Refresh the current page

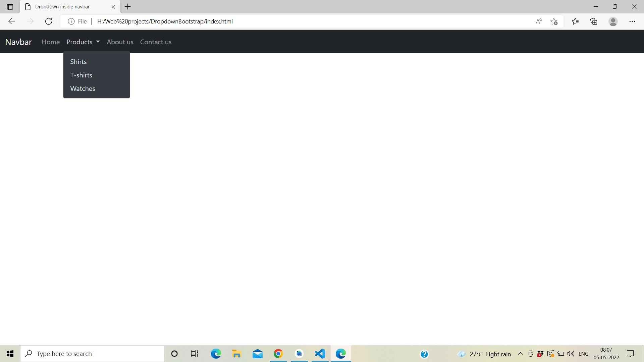(x=49, y=21)
